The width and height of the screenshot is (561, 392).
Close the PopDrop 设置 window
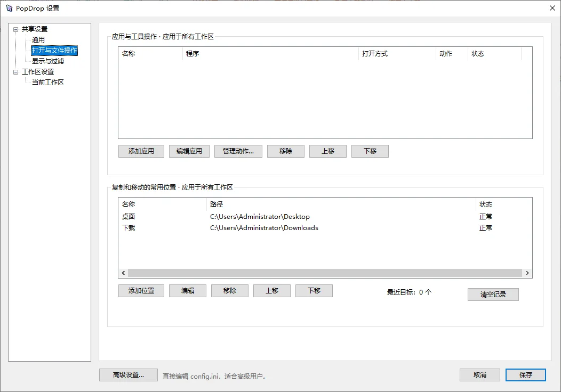pyautogui.click(x=552, y=8)
